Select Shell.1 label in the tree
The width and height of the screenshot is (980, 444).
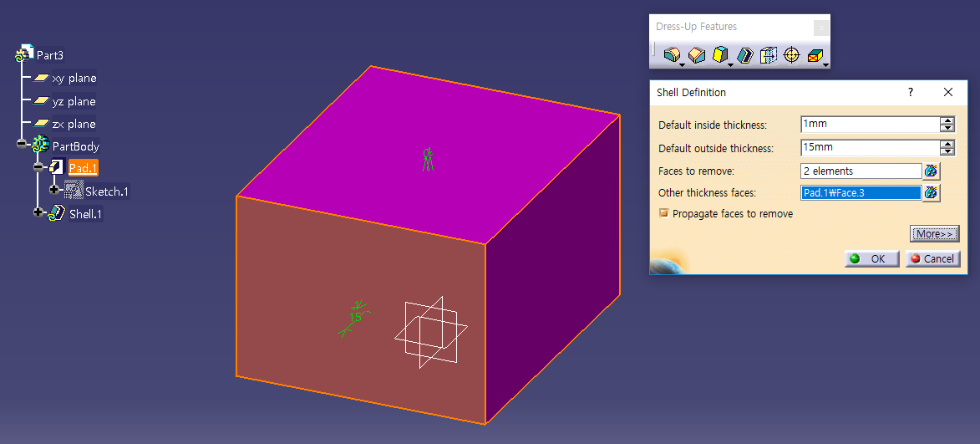(x=85, y=215)
